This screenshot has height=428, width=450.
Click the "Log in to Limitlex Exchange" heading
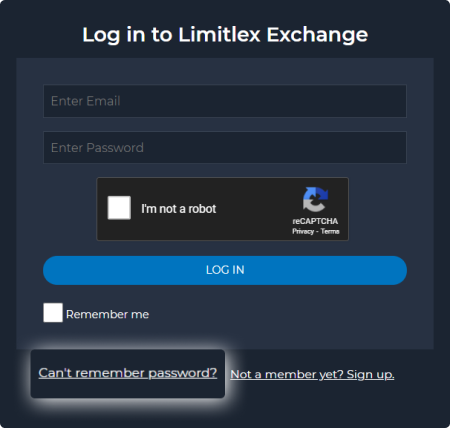coord(225,35)
